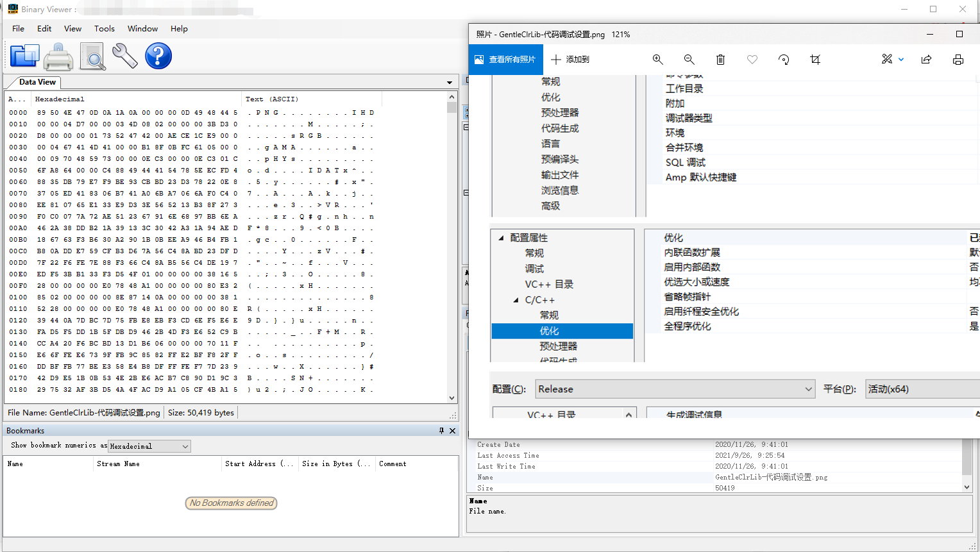
Task: Share the photo using the share icon
Action: point(926,59)
